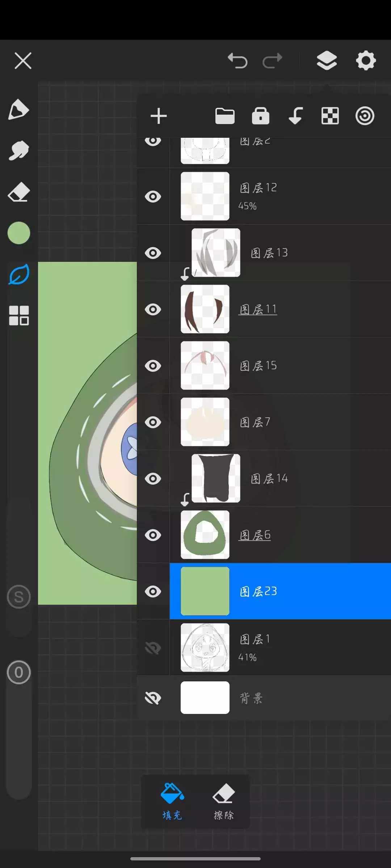This screenshot has width=391, height=868.
Task: Add a new layer
Action: click(x=159, y=116)
